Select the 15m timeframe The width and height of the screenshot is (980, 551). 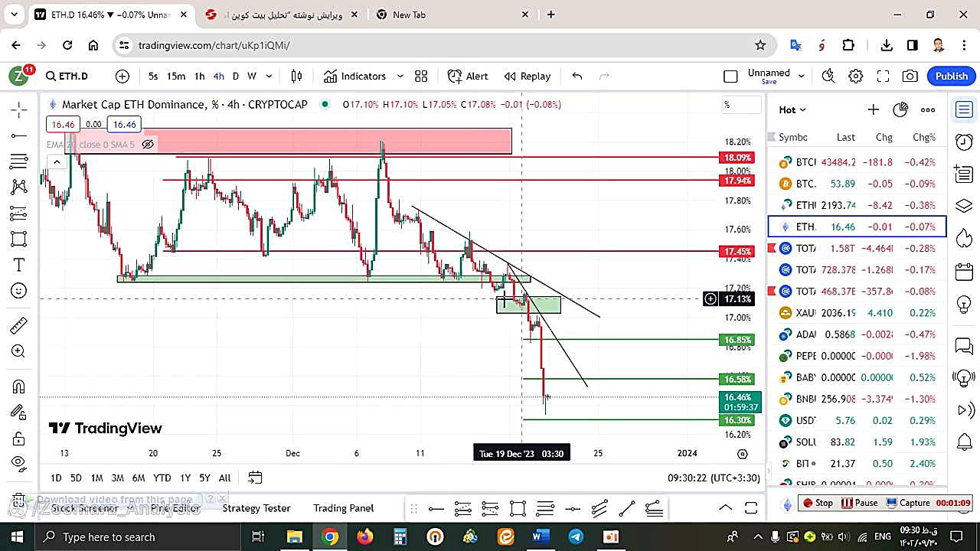176,76
